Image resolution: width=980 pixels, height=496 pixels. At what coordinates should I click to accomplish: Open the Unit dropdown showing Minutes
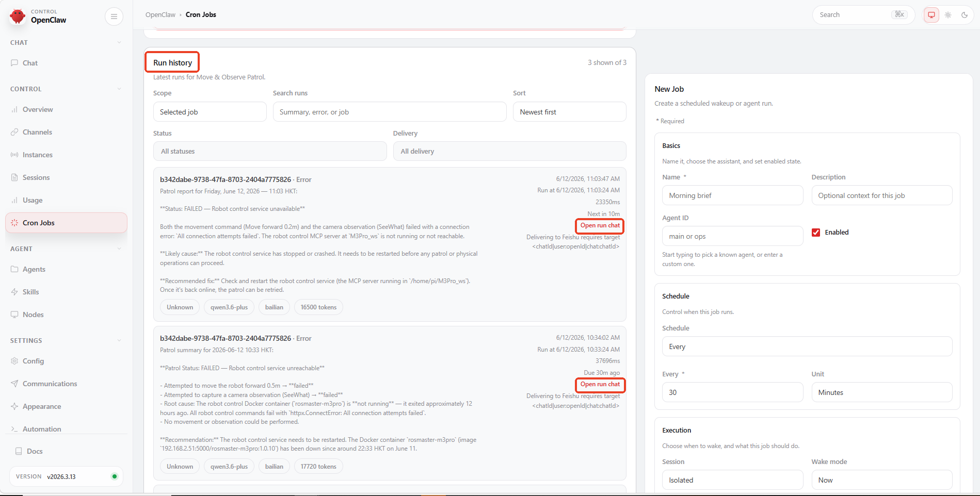[x=882, y=392]
